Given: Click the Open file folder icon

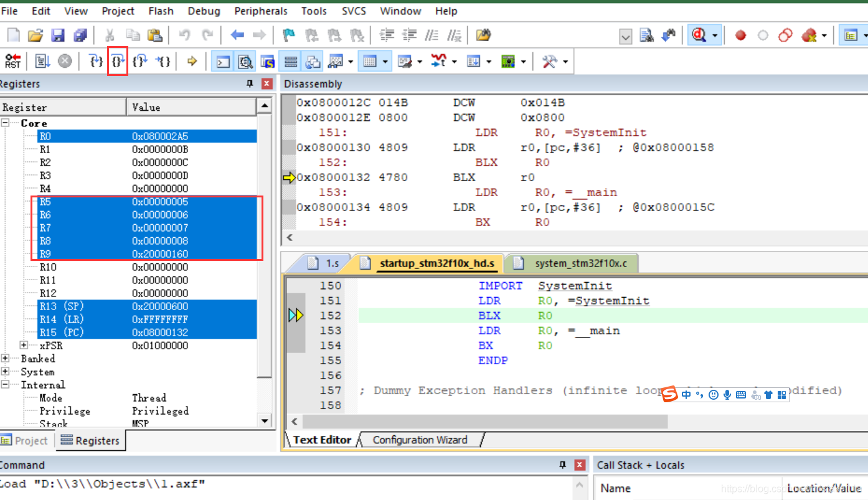Looking at the screenshot, I should tap(35, 35).
